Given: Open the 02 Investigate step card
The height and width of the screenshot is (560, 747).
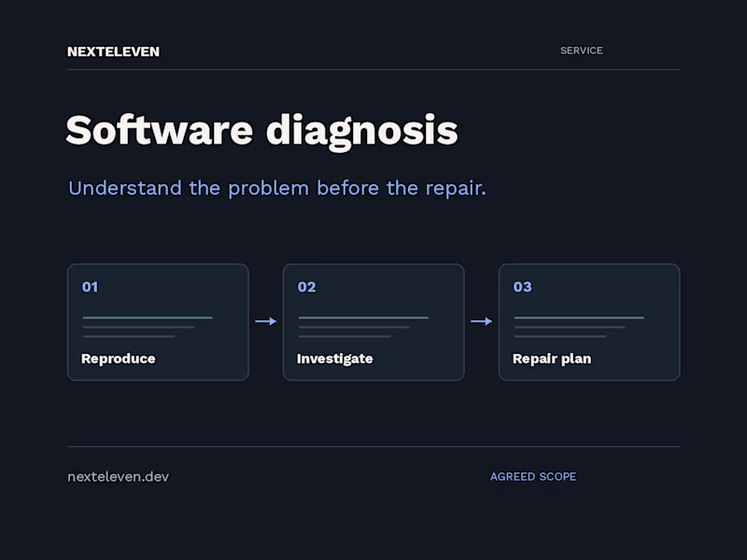Looking at the screenshot, I should 373,322.
